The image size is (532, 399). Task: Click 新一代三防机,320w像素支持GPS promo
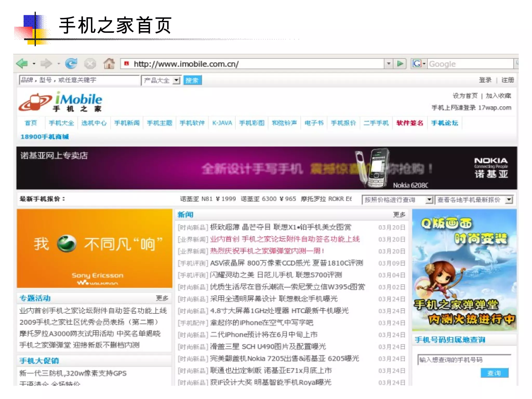click(73, 373)
